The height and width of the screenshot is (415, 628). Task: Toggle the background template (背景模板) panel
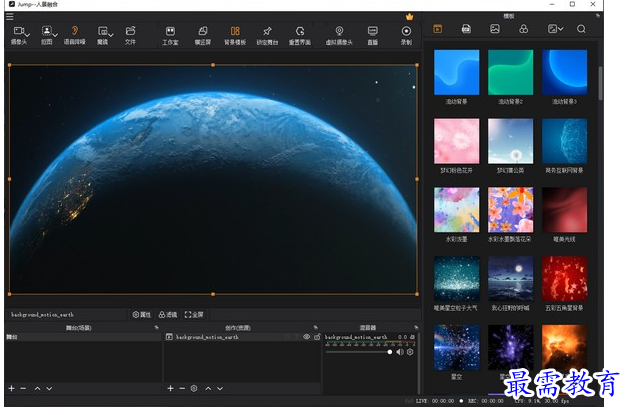pos(235,31)
